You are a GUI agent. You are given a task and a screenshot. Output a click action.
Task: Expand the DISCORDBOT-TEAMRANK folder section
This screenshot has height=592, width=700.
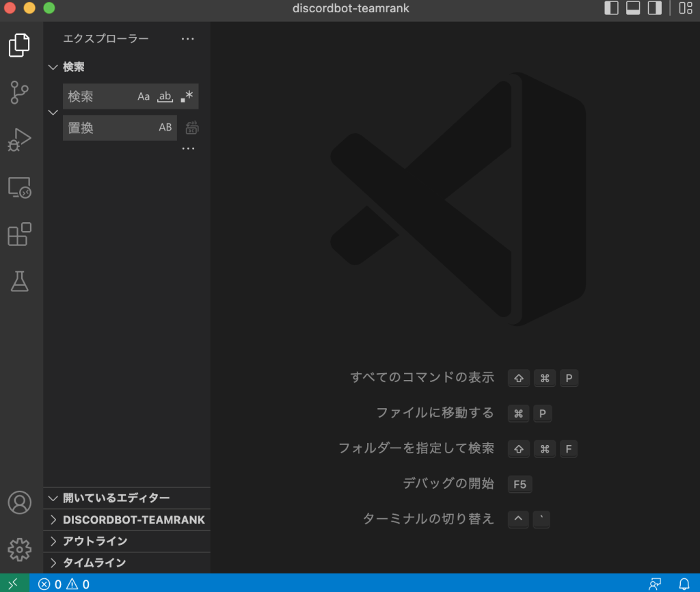pos(126,520)
